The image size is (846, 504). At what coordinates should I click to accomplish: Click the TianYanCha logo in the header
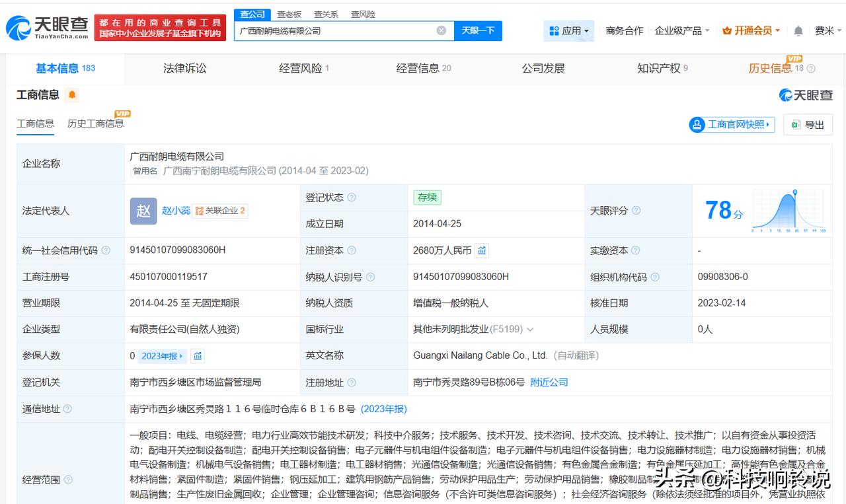[x=47, y=28]
